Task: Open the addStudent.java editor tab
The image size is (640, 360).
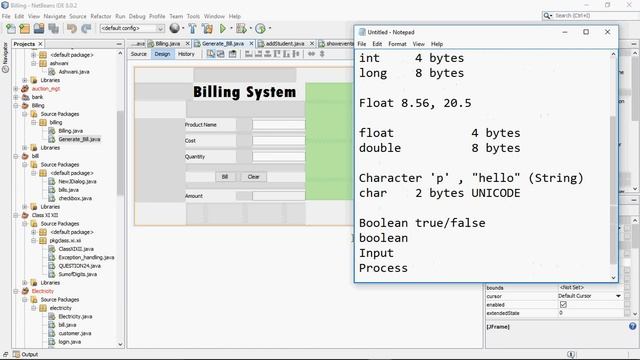Action: pyautogui.click(x=285, y=43)
